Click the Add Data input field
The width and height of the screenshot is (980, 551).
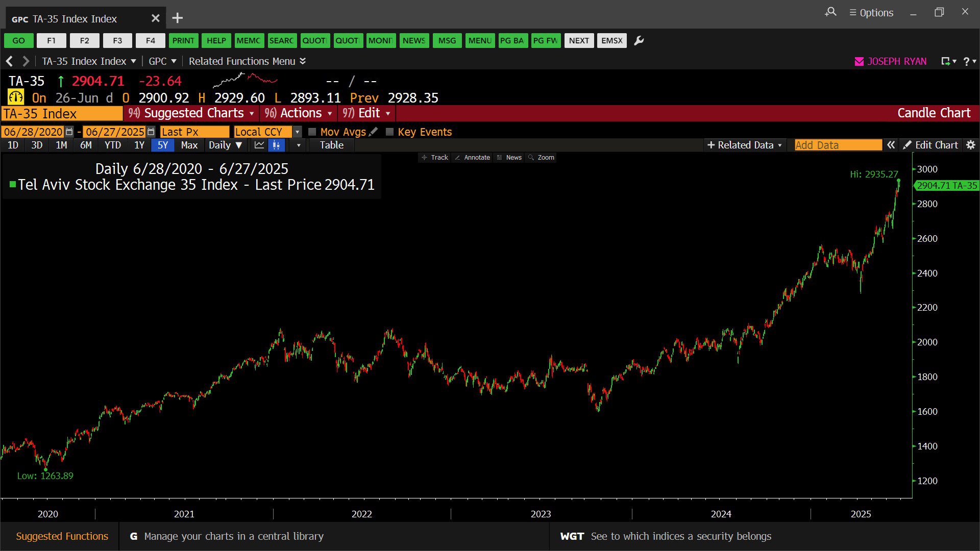pos(838,145)
